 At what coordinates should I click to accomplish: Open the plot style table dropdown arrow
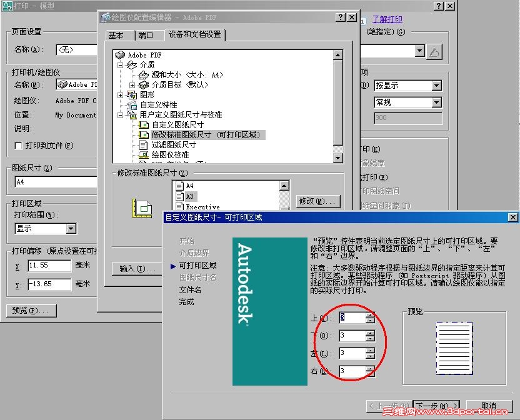pos(420,51)
